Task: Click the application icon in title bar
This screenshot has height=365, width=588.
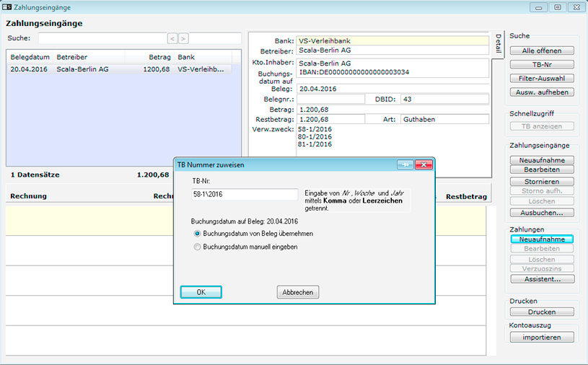Action: click(6, 6)
